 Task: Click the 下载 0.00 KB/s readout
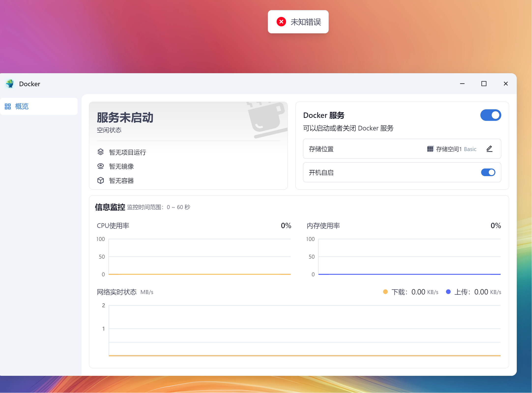point(415,292)
